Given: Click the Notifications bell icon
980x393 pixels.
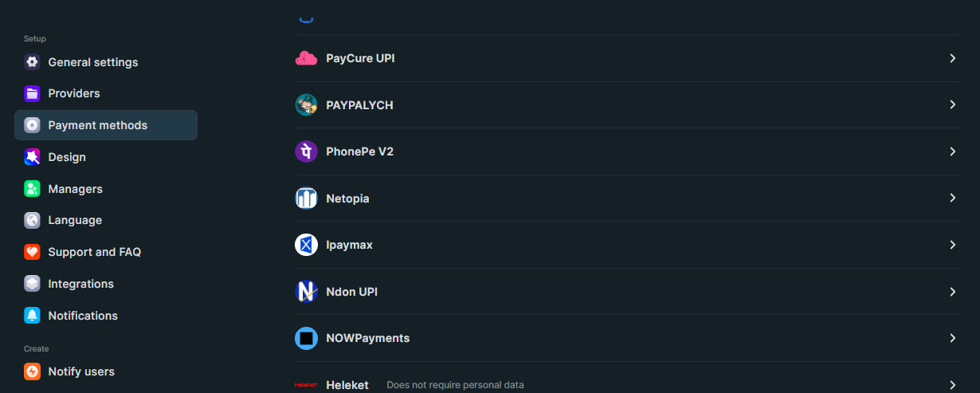Looking at the screenshot, I should (32, 316).
